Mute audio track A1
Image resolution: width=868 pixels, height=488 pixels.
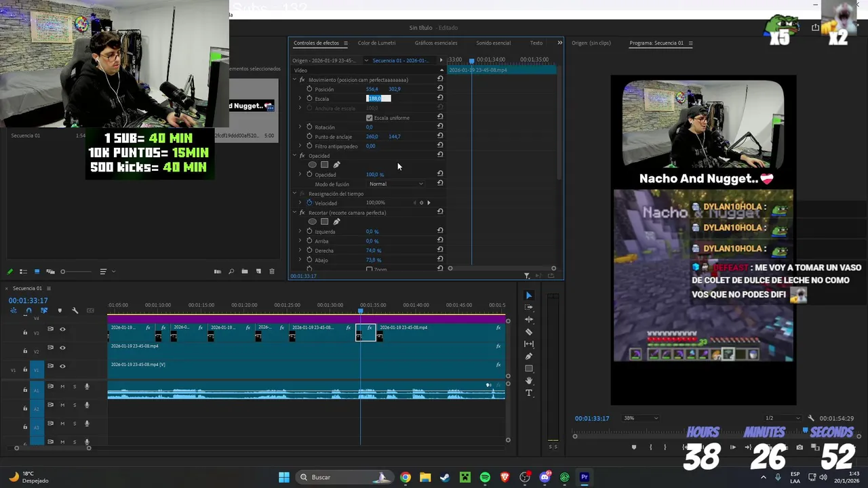coord(62,386)
